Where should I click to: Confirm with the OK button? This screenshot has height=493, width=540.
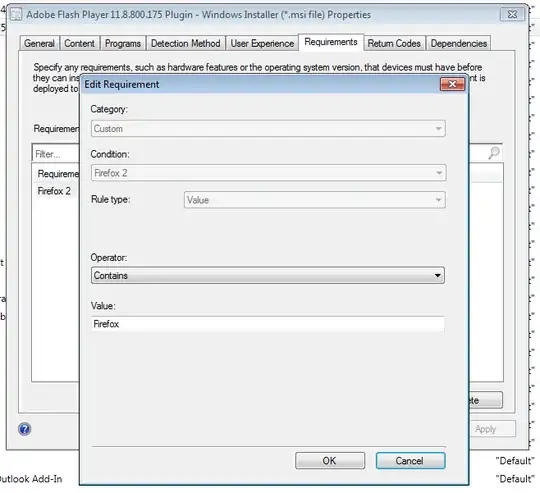point(330,461)
